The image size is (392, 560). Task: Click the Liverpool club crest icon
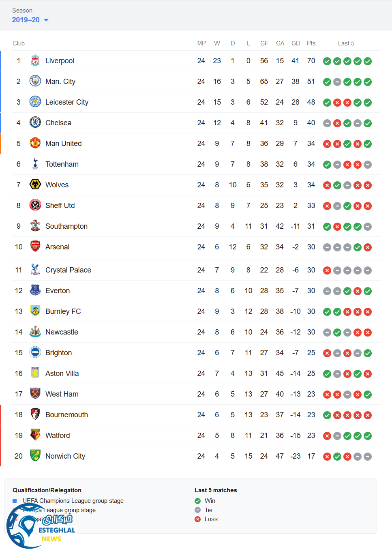pos(35,61)
